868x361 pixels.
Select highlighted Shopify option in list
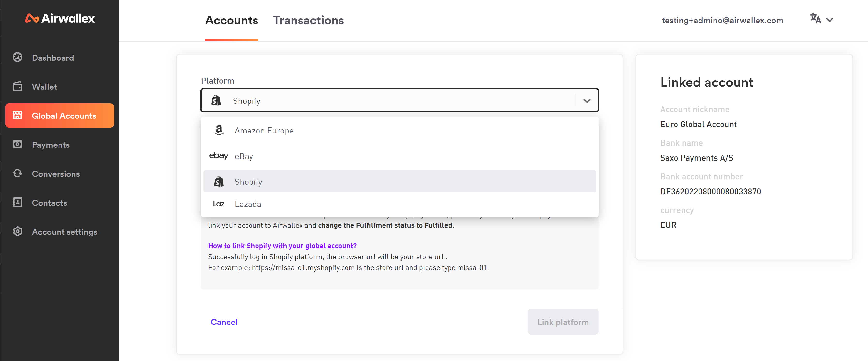248,182
